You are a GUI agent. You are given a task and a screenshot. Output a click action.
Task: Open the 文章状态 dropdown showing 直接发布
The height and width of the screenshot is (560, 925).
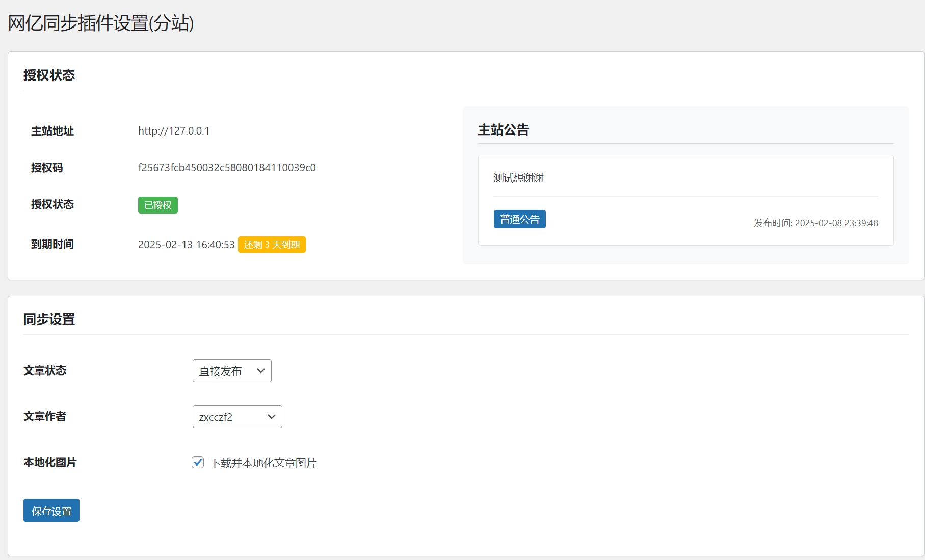click(x=232, y=371)
